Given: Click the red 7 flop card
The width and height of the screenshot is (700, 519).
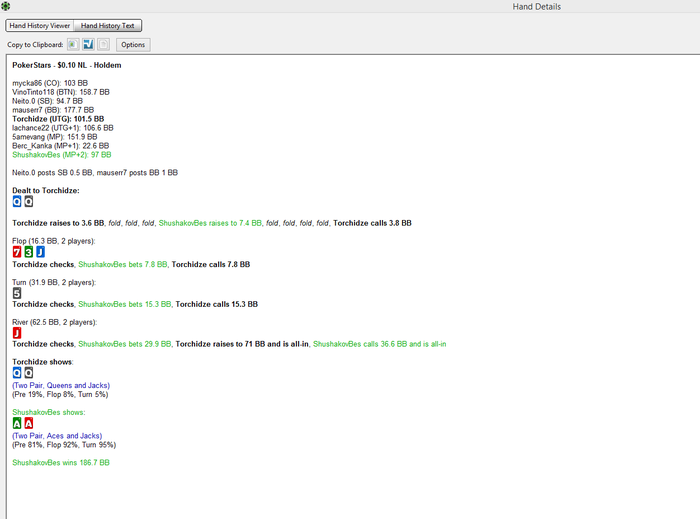Looking at the screenshot, I should pyautogui.click(x=17, y=252).
